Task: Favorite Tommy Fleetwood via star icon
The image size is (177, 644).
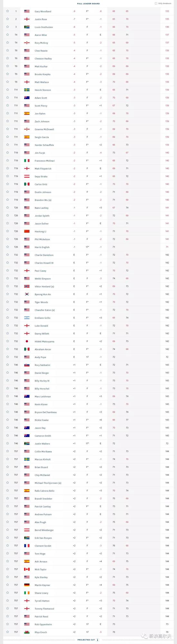Action: (x=7, y=609)
